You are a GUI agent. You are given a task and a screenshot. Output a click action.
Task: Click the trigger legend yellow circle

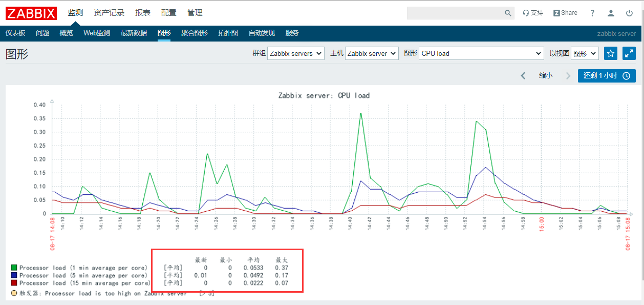click(x=14, y=293)
